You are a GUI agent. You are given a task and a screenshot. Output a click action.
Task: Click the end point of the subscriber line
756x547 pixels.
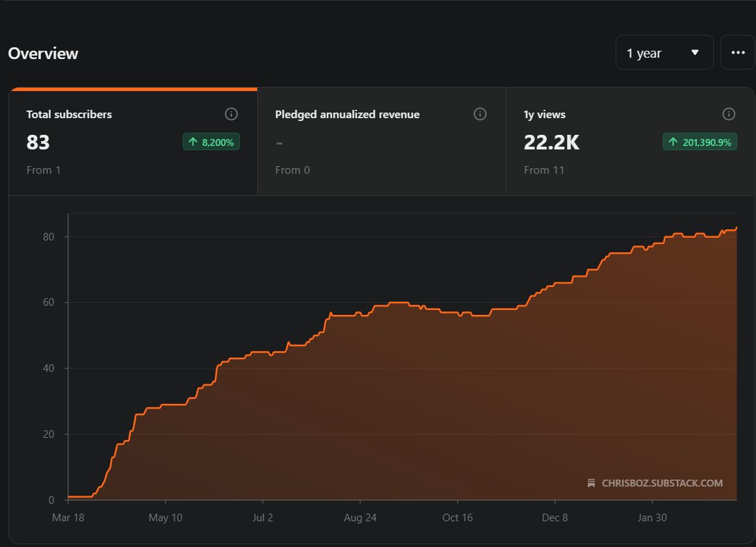(x=737, y=228)
